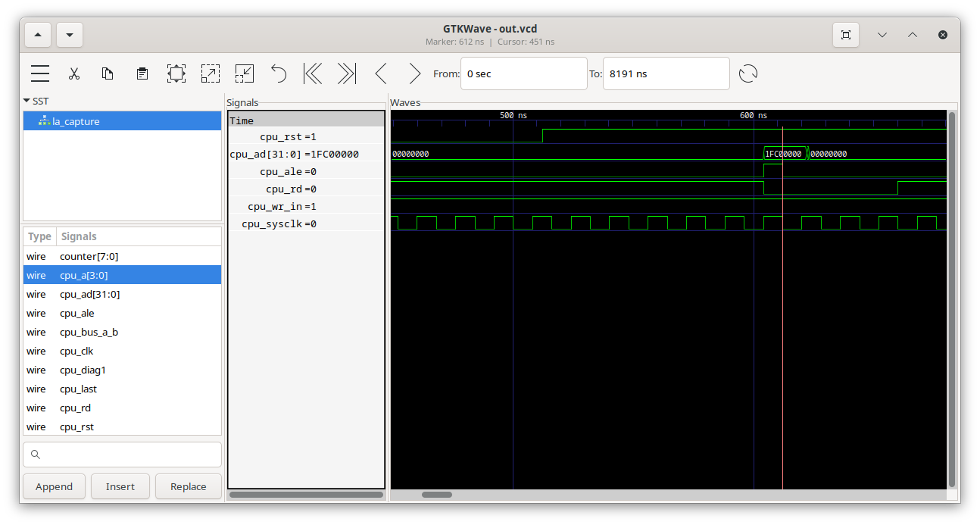Click the Cut scissors icon
The width and height of the screenshot is (980, 525).
(74, 73)
